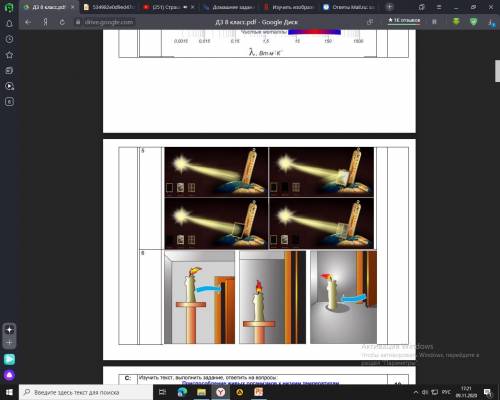Open the tab counter icon in sidebar

click(x=9, y=102)
